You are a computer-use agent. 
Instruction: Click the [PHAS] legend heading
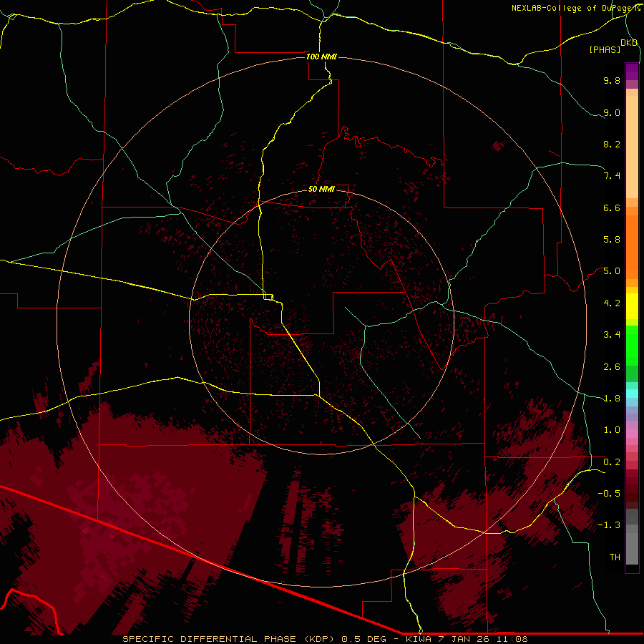pos(605,50)
